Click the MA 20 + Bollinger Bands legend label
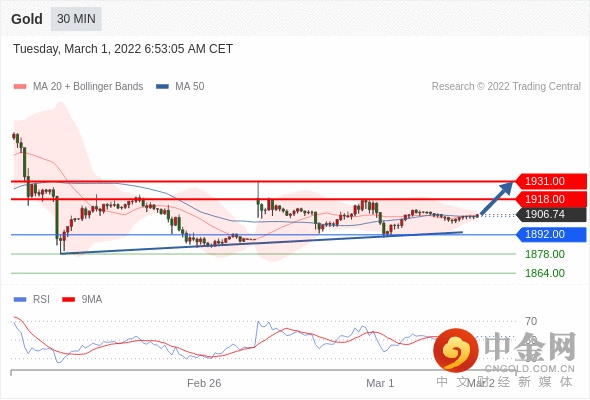Screen dimensions: 590x400 (88, 87)
